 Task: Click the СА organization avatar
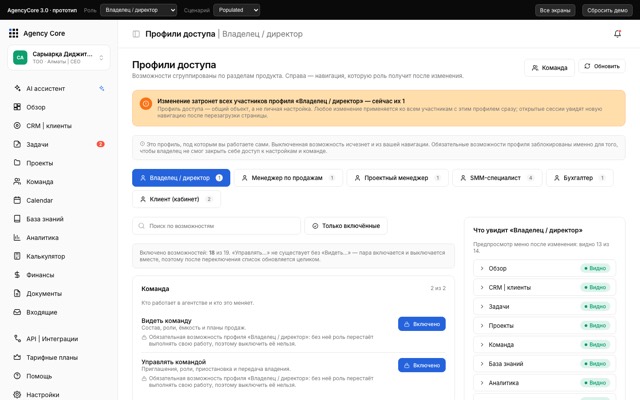coord(20,58)
